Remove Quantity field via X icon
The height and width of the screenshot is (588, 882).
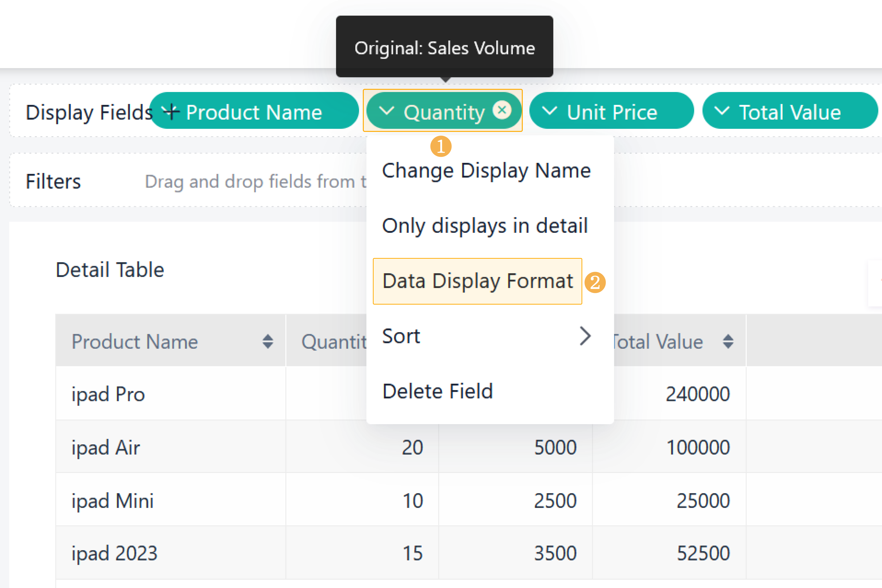502,110
